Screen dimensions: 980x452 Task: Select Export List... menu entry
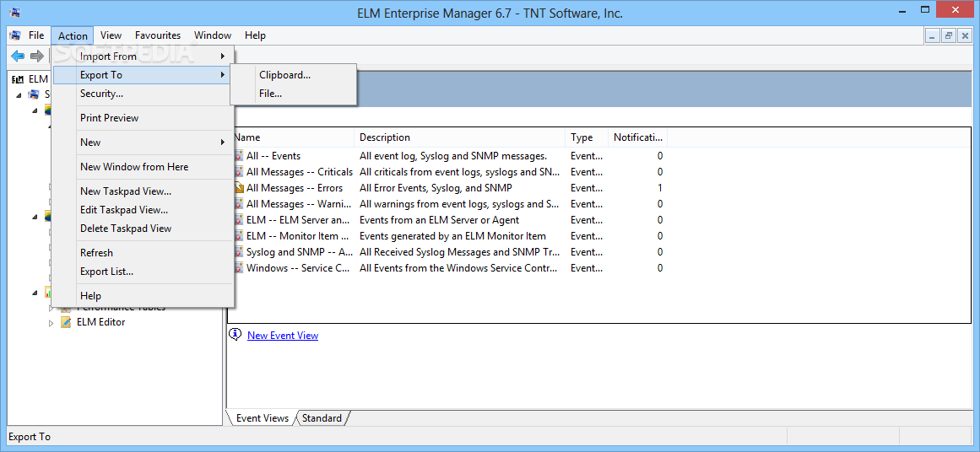coord(143,272)
